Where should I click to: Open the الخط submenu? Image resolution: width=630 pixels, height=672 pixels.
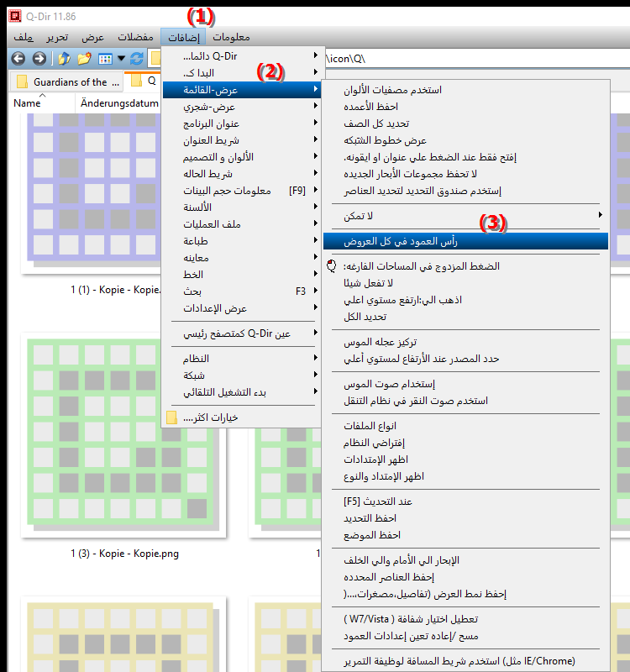(242, 275)
